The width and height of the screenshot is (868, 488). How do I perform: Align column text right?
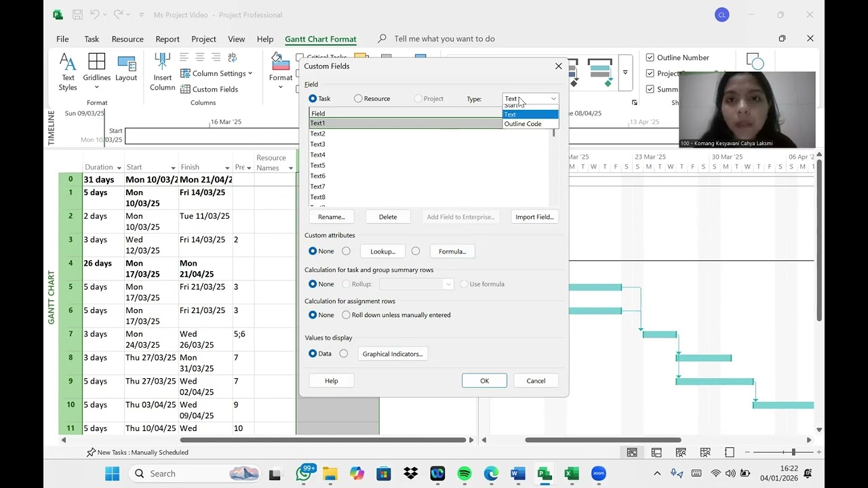coord(216,58)
